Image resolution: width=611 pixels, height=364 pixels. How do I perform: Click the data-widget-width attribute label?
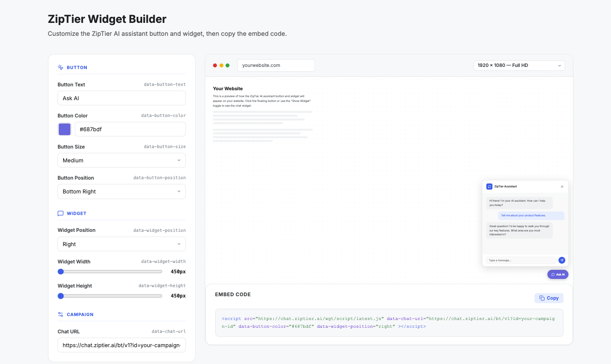tap(163, 262)
